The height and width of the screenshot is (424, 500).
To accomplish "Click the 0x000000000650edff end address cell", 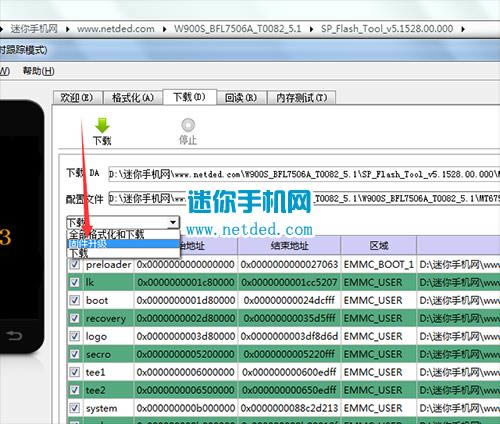I will [x=289, y=390].
